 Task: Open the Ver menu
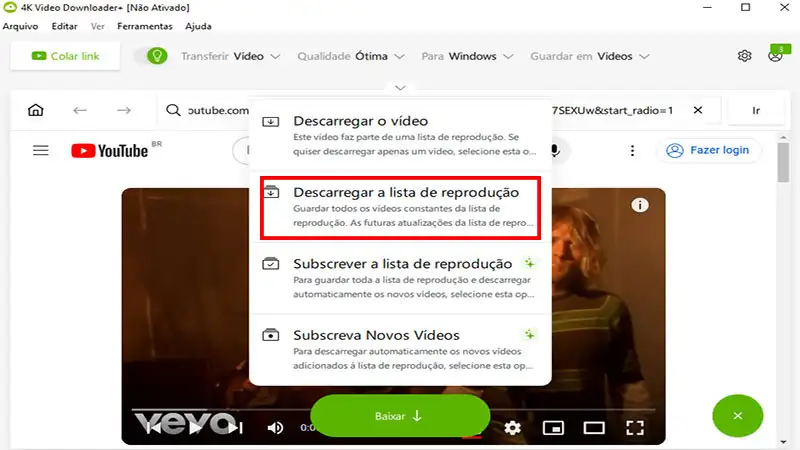[97, 26]
